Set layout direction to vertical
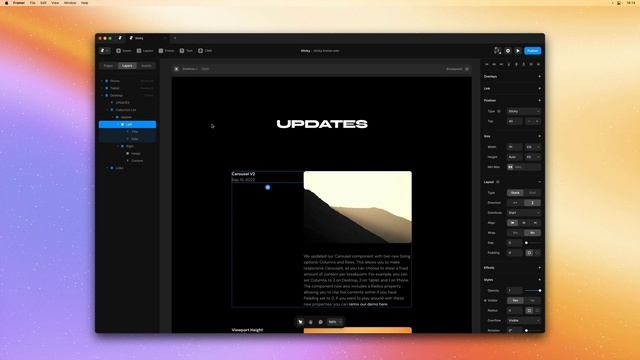 532,203
